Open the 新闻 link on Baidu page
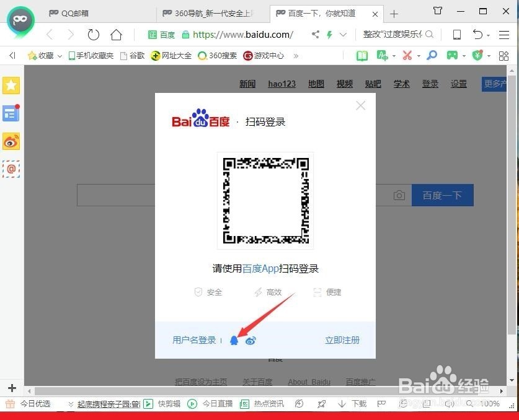The image size is (519, 420). pos(247,84)
